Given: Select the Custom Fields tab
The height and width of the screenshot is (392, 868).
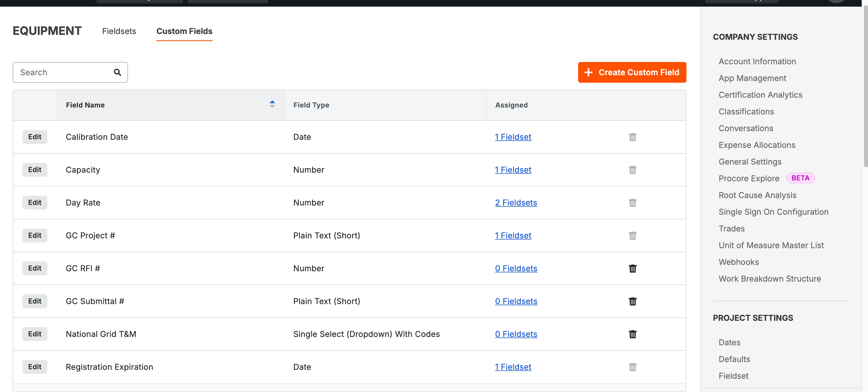Looking at the screenshot, I should click(x=184, y=31).
